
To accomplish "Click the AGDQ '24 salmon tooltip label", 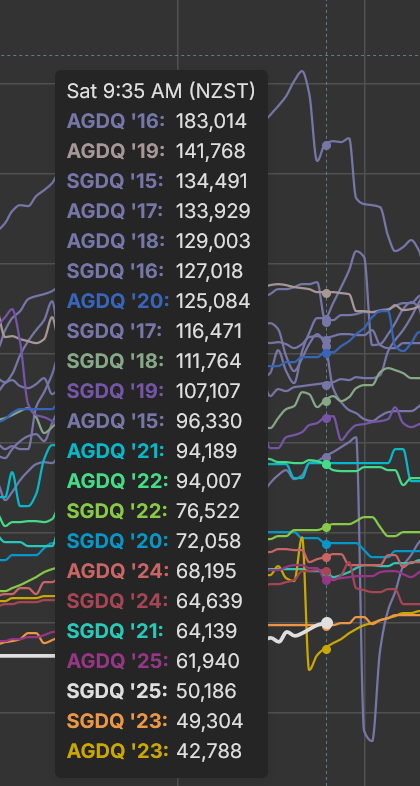I will (x=117, y=571).
